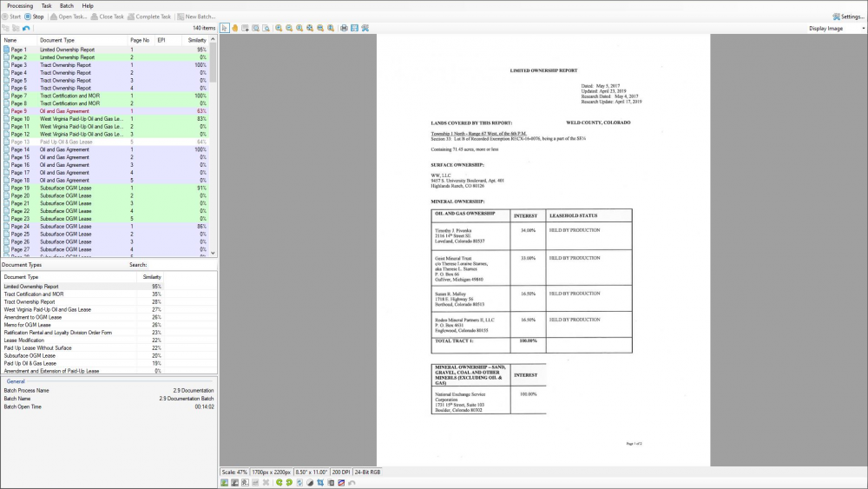Screen dimensions: 868x489
Task: Sort page list by Document Type header
Action: coord(82,40)
